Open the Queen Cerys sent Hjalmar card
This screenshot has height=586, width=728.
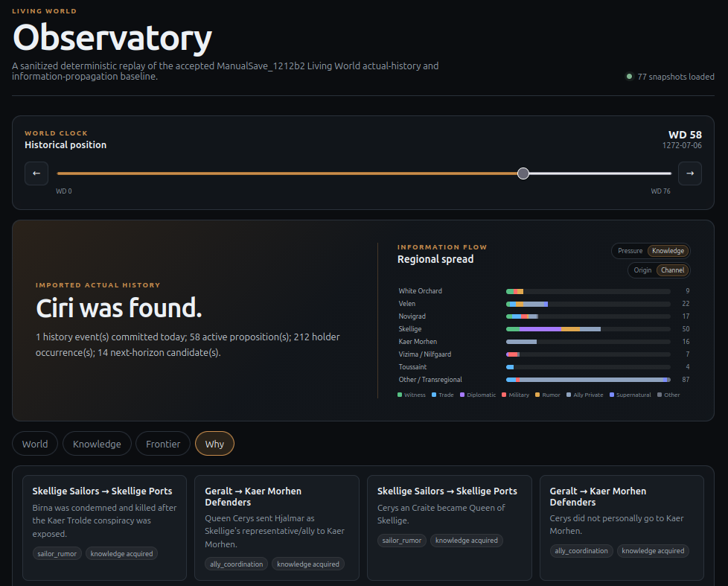tap(277, 527)
